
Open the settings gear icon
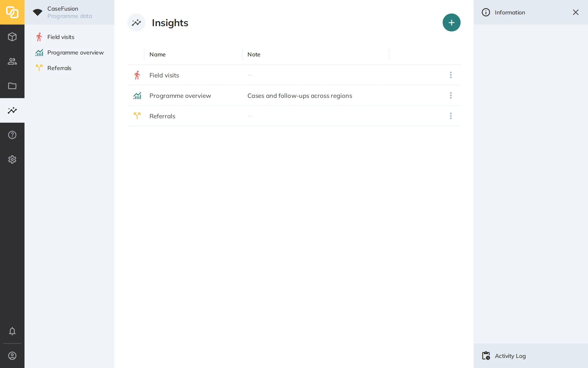pos(12,159)
